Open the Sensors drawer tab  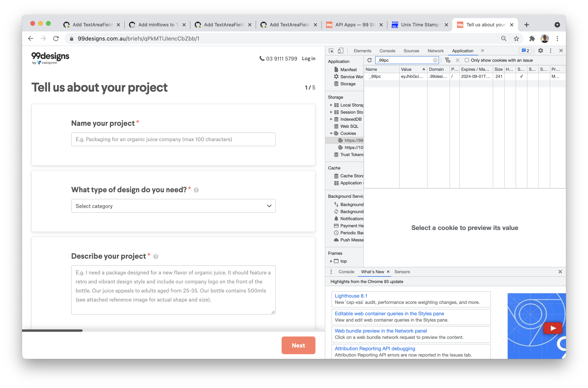(402, 272)
